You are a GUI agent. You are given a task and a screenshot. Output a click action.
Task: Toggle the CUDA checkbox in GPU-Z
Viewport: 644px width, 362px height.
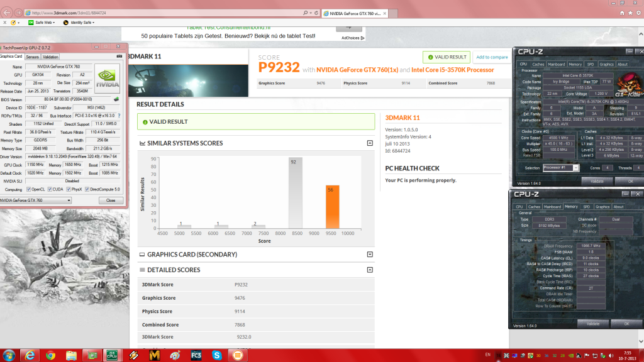pos(50,190)
